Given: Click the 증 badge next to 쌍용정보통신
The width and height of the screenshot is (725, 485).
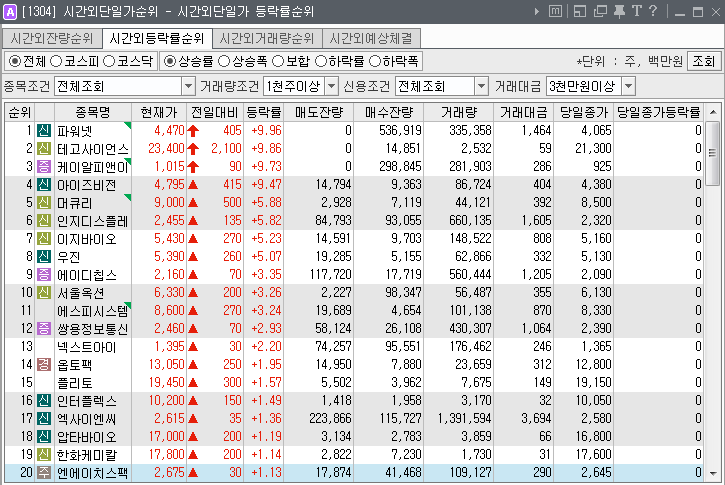Looking at the screenshot, I should (44, 329).
